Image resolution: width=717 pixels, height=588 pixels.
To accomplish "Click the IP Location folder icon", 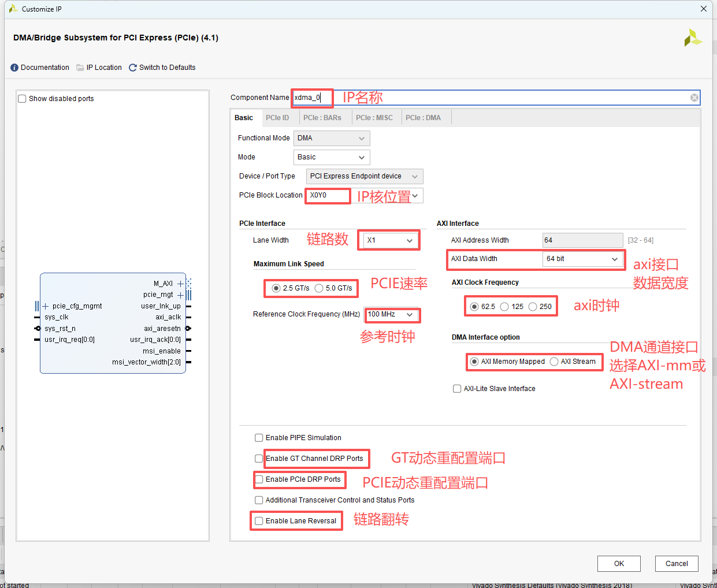I will point(81,68).
